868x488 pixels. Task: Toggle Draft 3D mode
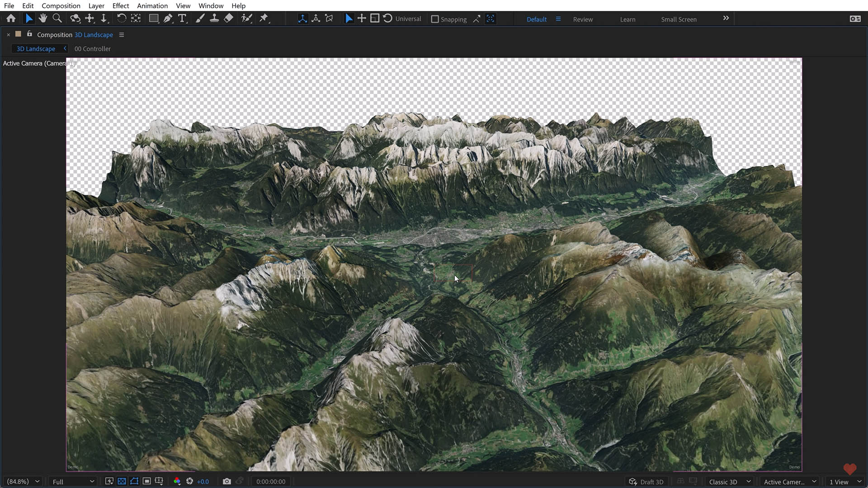tap(646, 481)
